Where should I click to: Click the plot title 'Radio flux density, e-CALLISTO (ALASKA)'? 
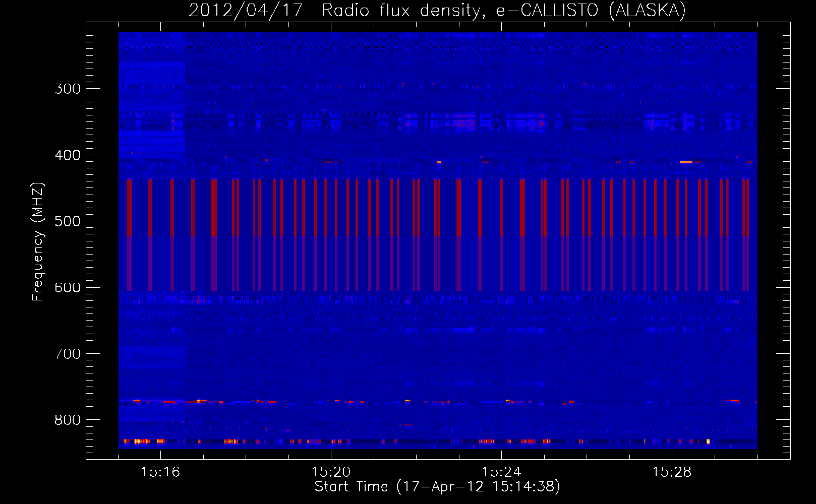[503, 11]
